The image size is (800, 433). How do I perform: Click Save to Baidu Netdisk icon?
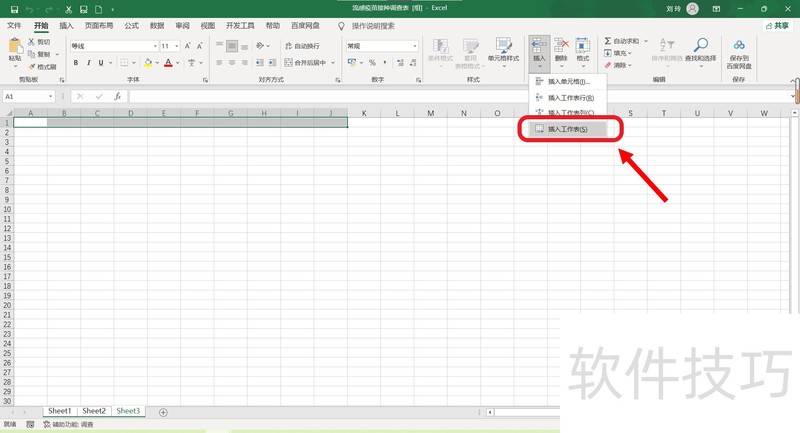(x=739, y=51)
